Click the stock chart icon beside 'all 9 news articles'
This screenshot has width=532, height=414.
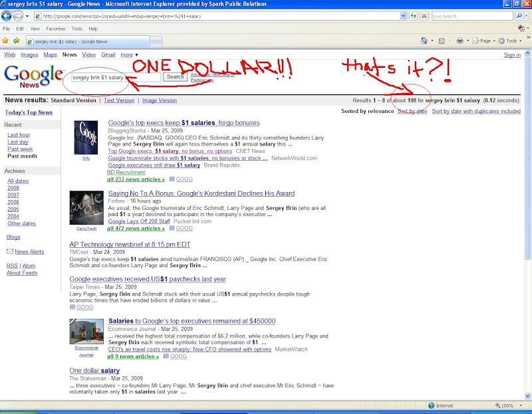click(x=166, y=356)
